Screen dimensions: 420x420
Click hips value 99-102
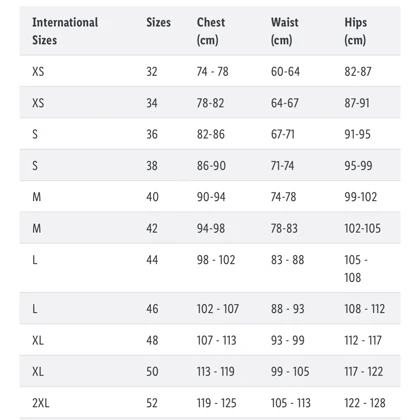(361, 197)
